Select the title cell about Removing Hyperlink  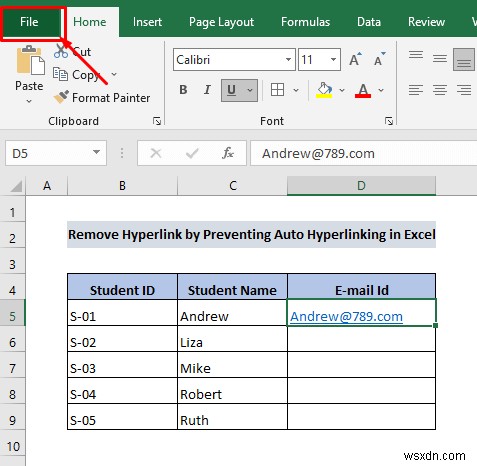pyautogui.click(x=252, y=234)
